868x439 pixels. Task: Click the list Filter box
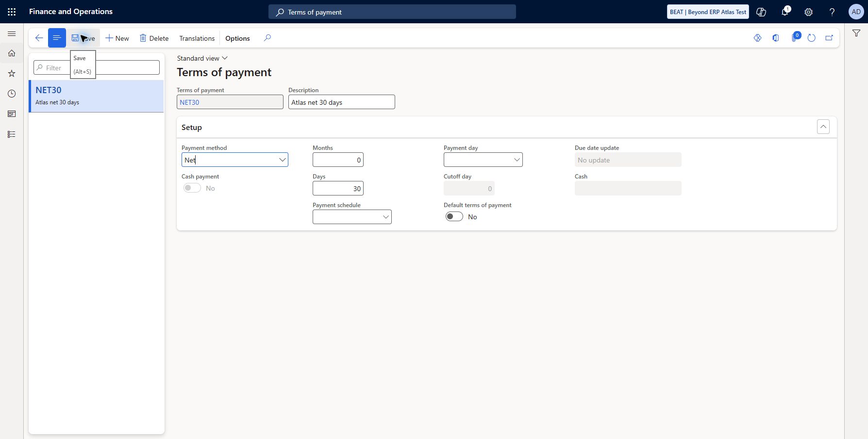[x=97, y=68]
